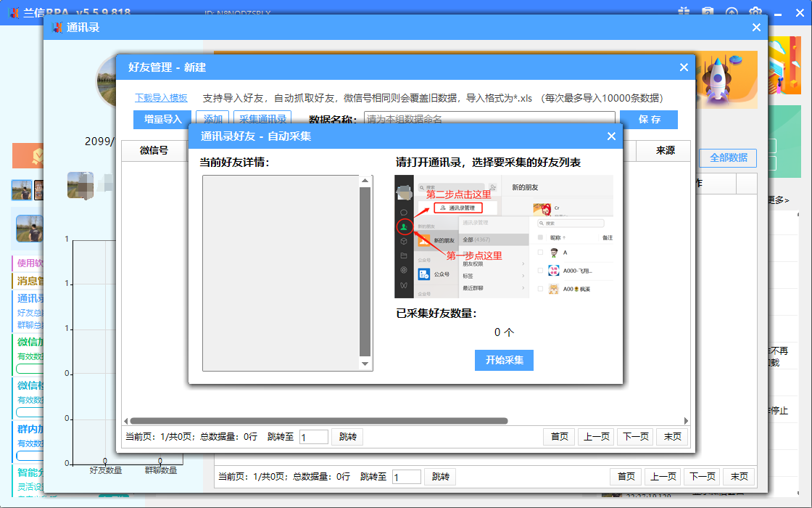Click the horizontal scrollbar in friend table
Image resolution: width=812 pixels, height=508 pixels.
[319, 421]
